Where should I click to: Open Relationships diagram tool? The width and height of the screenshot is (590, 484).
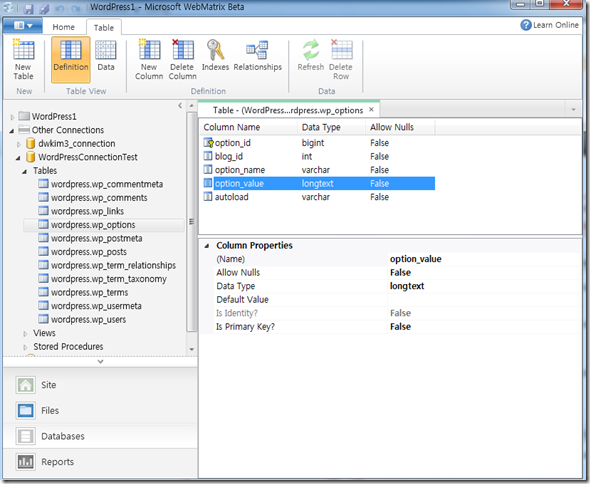258,56
